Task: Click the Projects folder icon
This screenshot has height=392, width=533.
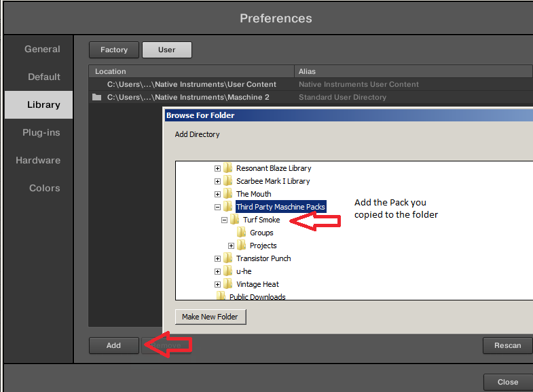Action: click(x=242, y=246)
